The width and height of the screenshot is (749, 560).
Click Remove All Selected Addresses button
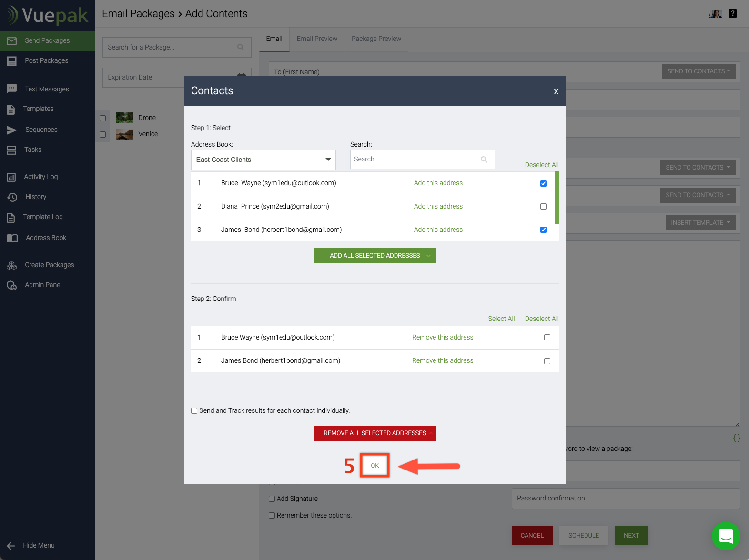[x=375, y=433]
